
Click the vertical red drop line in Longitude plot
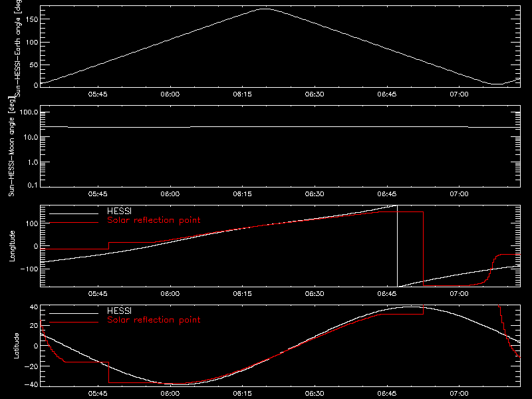coord(423,249)
